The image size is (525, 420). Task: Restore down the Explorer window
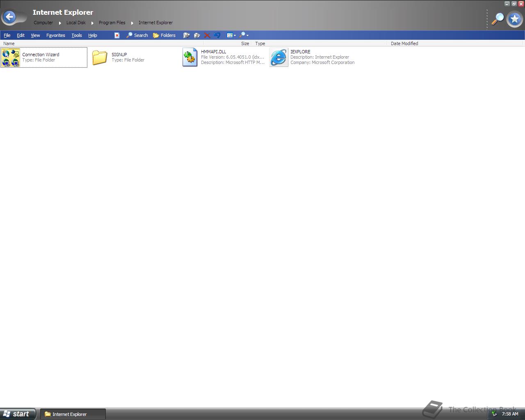coord(514,4)
